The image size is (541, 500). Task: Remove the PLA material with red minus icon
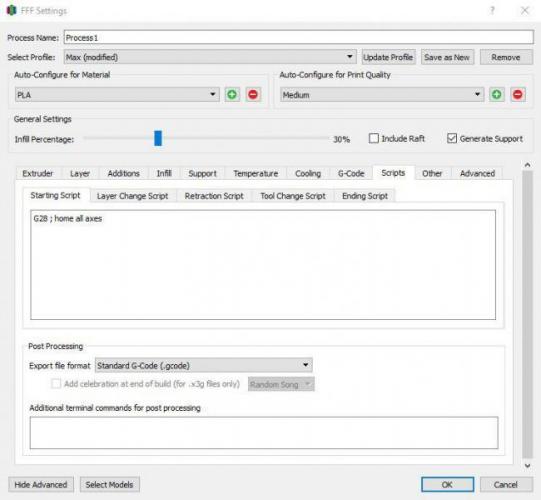coord(253,95)
